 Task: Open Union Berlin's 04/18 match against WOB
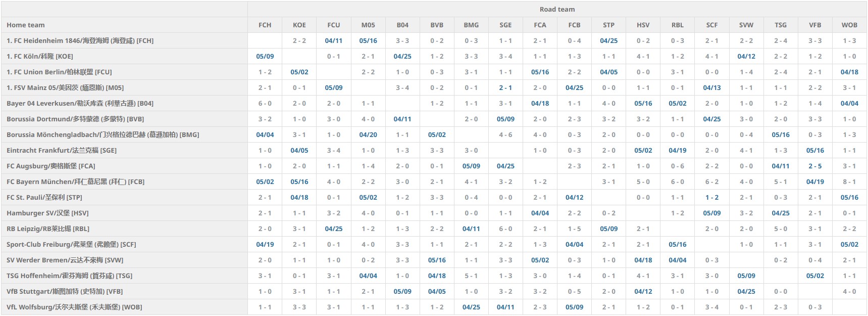tap(849, 72)
